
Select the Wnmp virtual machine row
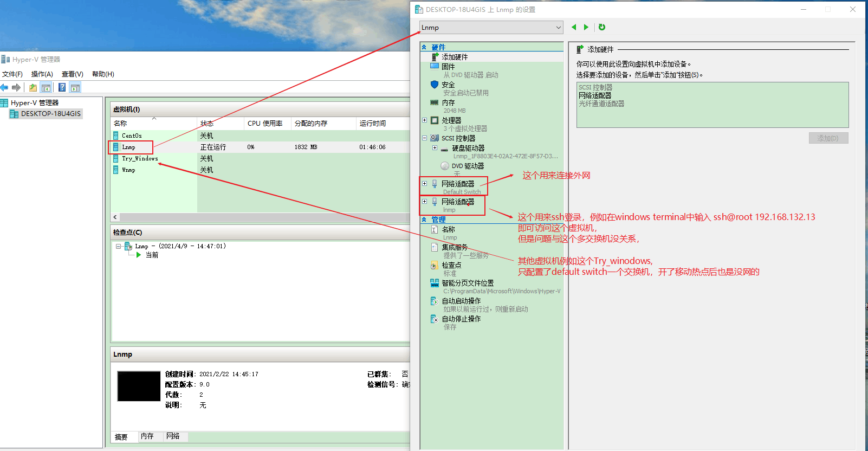pyautogui.click(x=260, y=170)
